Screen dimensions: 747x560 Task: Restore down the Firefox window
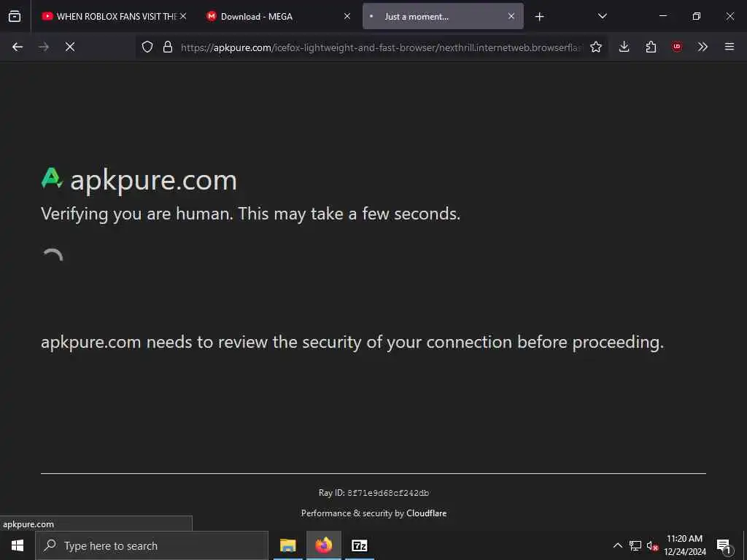click(x=697, y=16)
